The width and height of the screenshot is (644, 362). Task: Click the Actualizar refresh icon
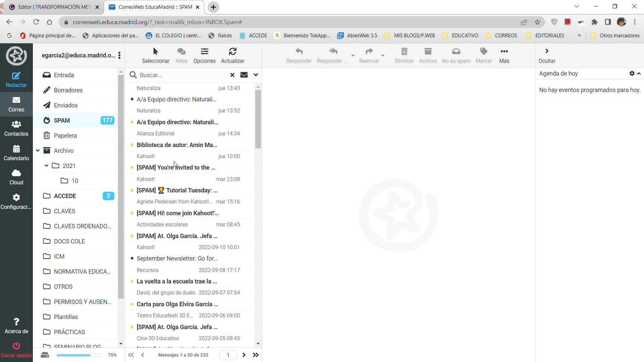tap(232, 52)
